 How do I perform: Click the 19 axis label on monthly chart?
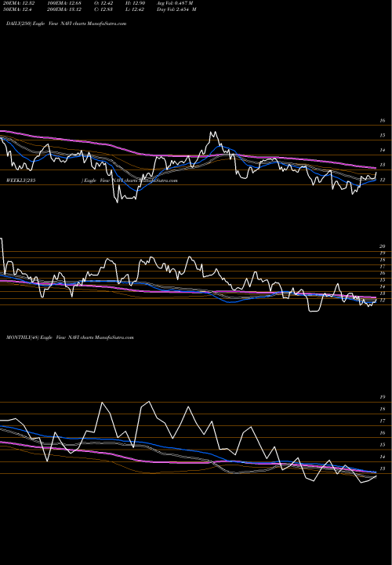[383, 397]
